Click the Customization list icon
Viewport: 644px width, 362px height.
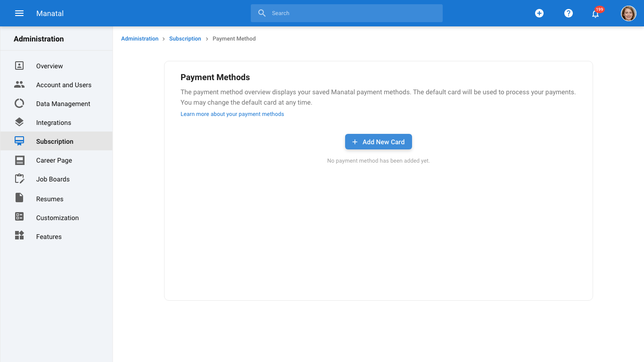pos(19,216)
